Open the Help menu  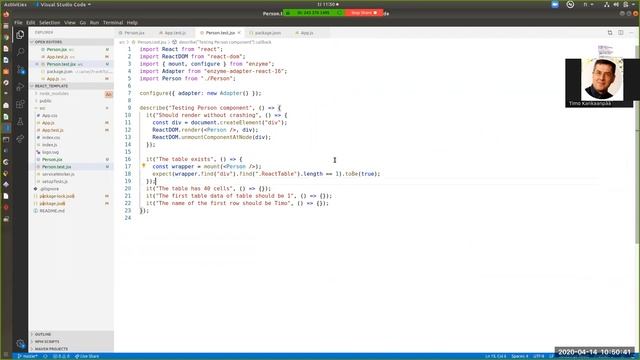[x=132, y=22]
